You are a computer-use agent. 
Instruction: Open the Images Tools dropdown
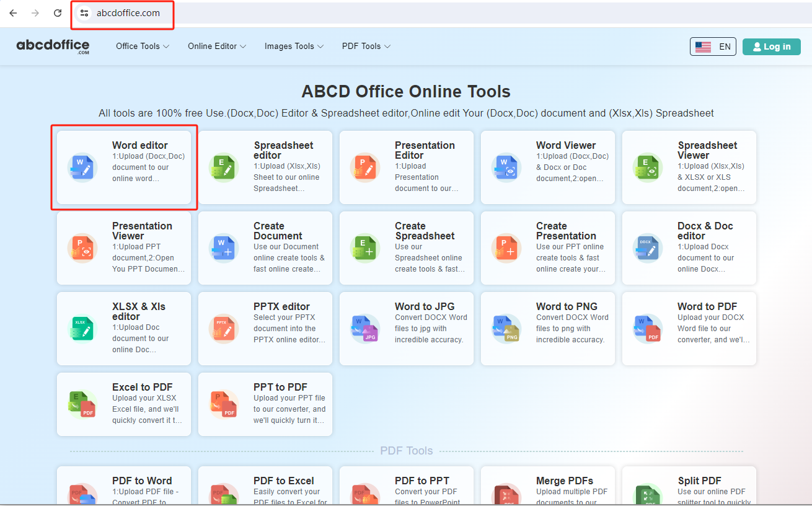click(x=294, y=47)
